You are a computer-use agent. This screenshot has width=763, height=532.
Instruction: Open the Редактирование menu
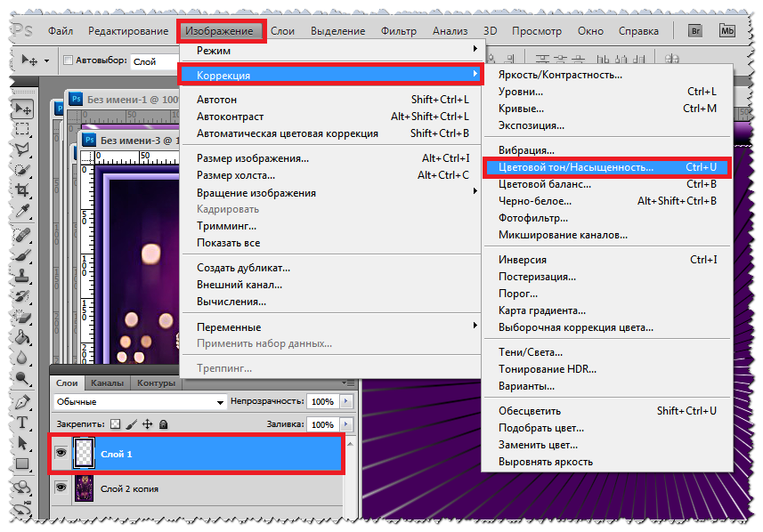click(x=128, y=31)
